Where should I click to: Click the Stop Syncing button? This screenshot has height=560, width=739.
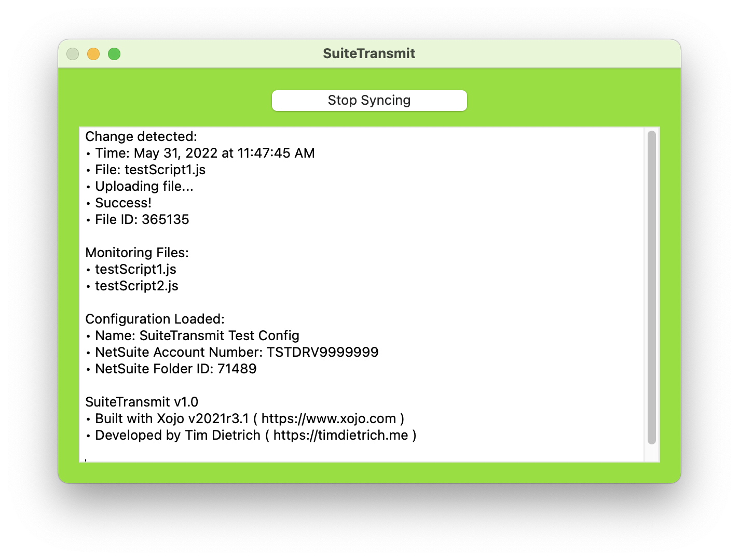369,100
